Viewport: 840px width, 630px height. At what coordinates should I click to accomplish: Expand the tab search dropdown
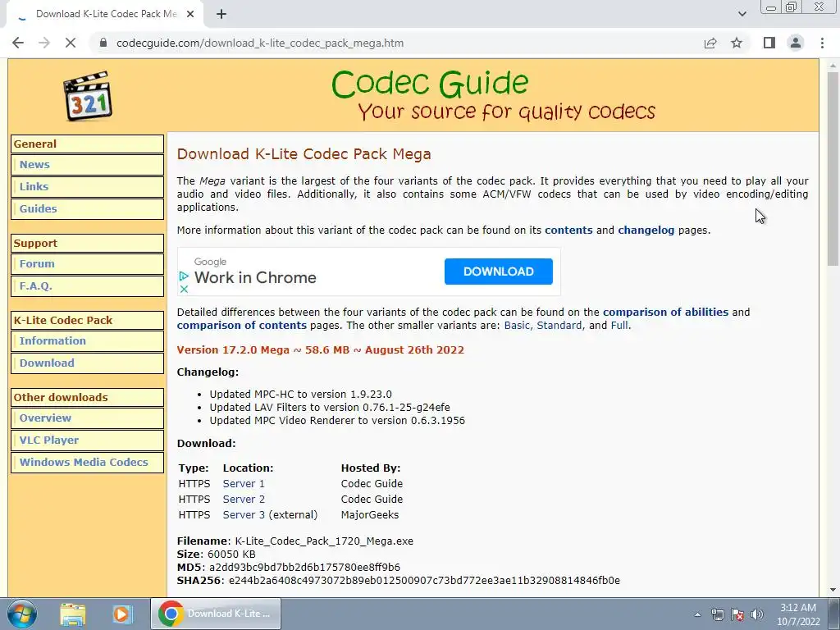(742, 14)
